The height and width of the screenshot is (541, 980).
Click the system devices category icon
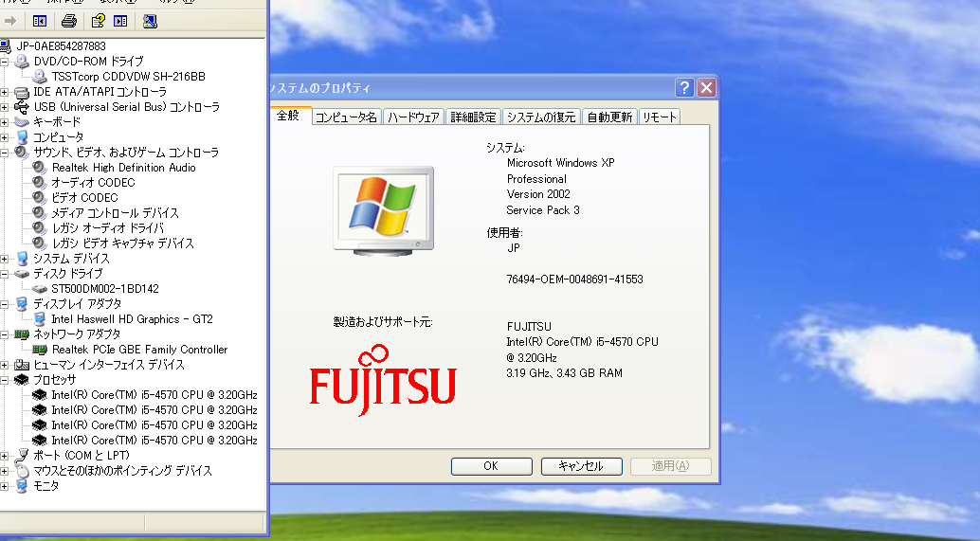22,259
